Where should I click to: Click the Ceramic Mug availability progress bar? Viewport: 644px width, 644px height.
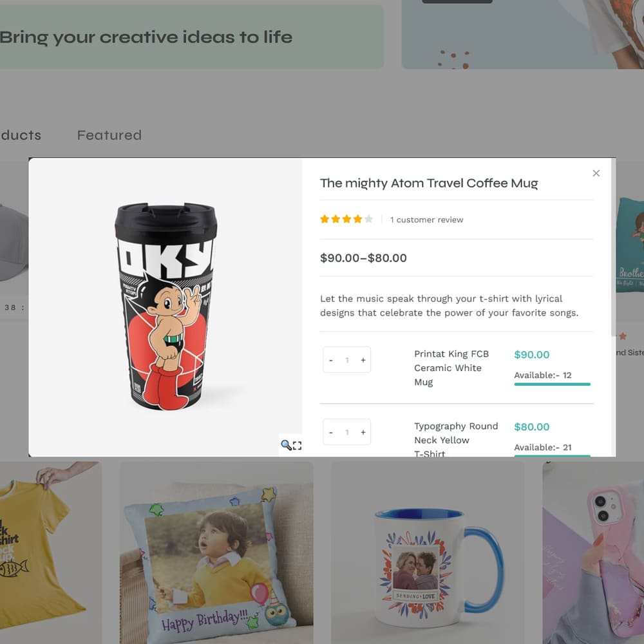pyautogui.click(x=552, y=384)
